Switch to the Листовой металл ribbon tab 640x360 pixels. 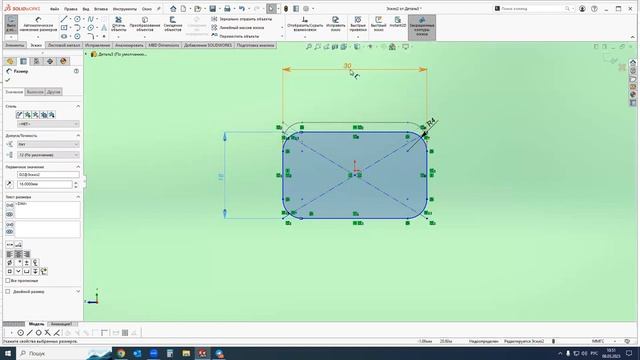tap(64, 45)
